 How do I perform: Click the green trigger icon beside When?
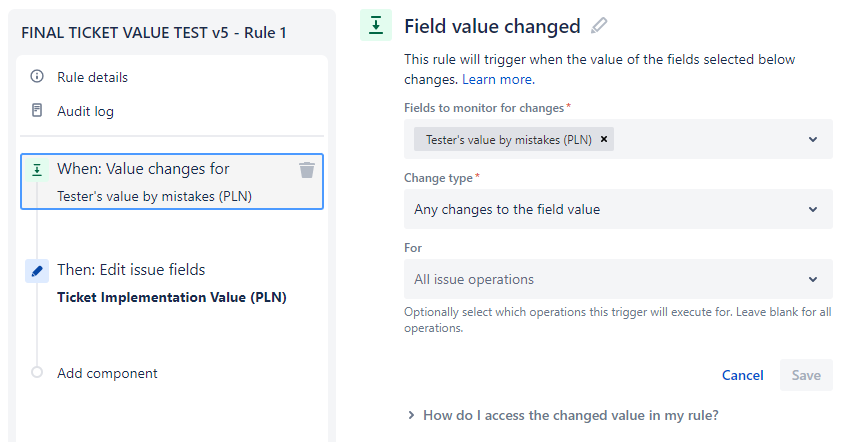tap(37, 170)
